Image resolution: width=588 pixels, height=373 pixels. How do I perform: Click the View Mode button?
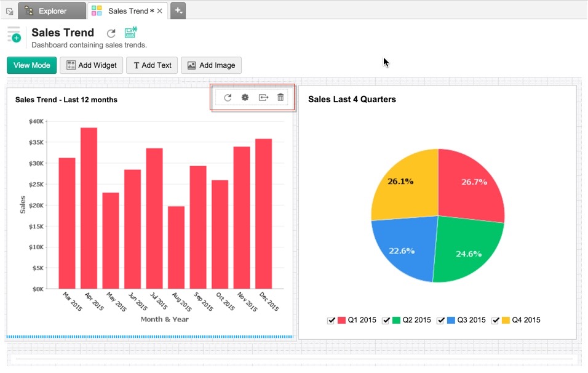tap(31, 65)
